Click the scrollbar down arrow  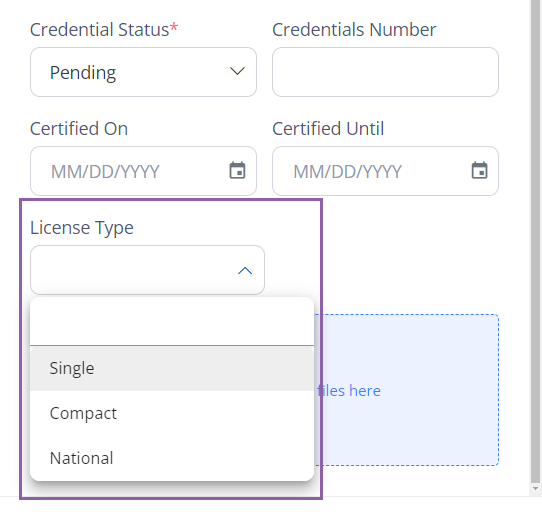[535, 489]
